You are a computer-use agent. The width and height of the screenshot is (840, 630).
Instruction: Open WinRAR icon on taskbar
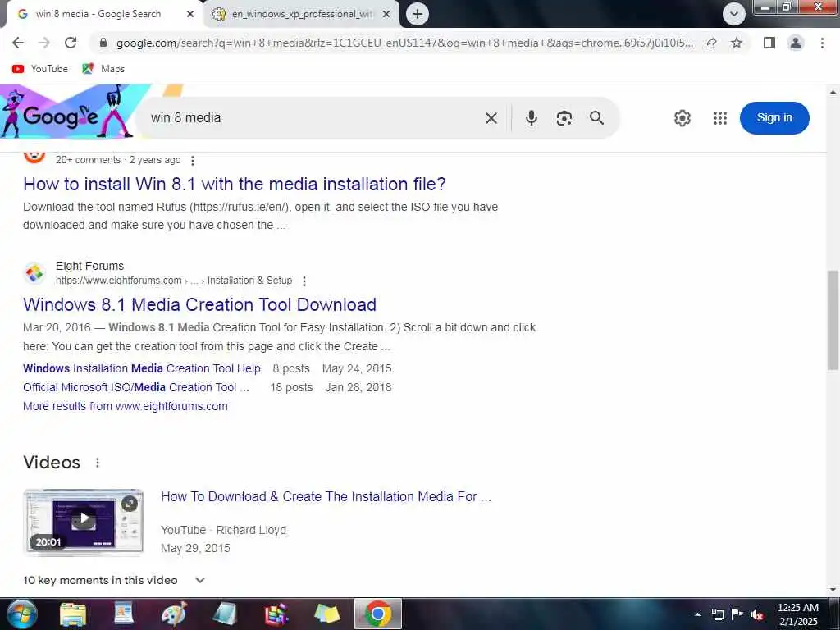tap(276, 614)
